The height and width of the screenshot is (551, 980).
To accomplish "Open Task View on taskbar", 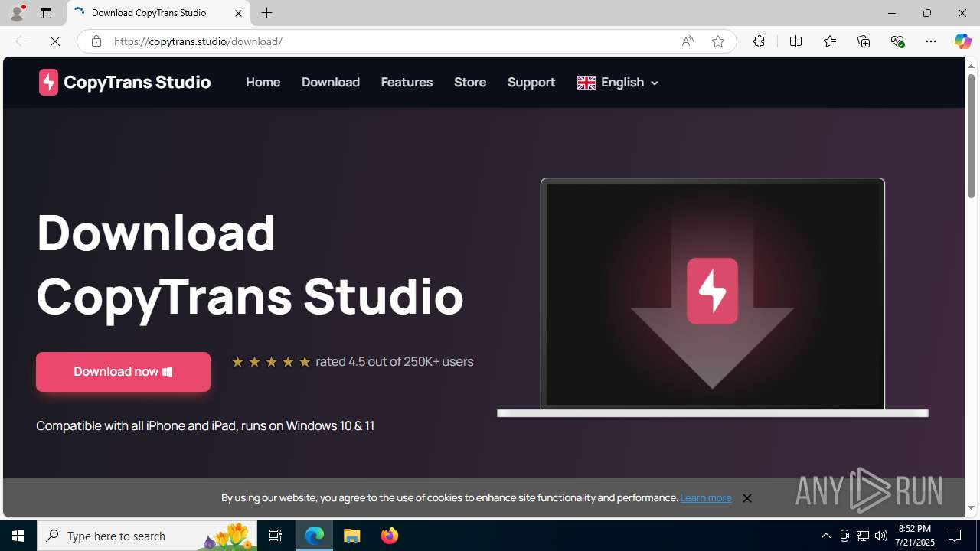I will (x=276, y=536).
